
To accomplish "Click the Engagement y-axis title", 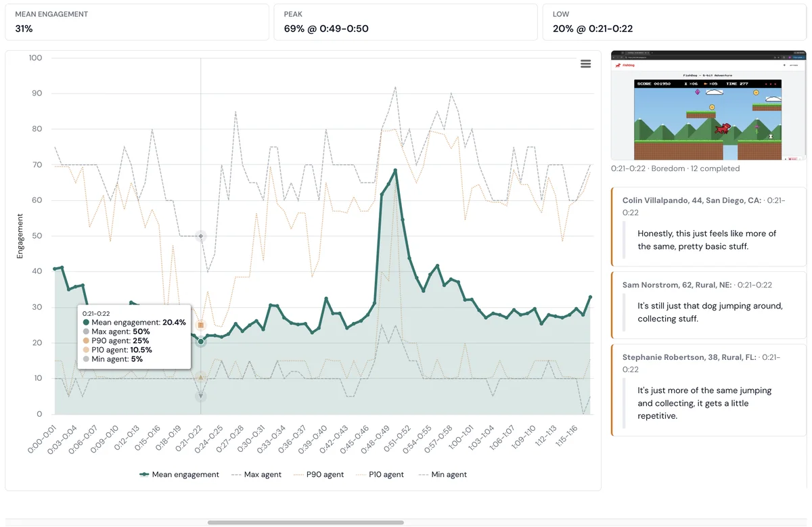I will (20, 236).
